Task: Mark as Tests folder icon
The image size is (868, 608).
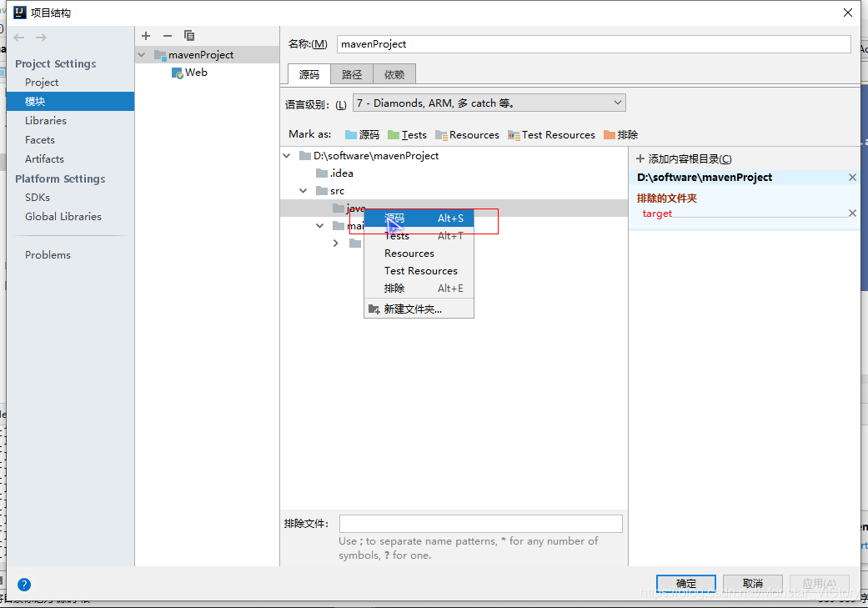Action: pos(394,134)
